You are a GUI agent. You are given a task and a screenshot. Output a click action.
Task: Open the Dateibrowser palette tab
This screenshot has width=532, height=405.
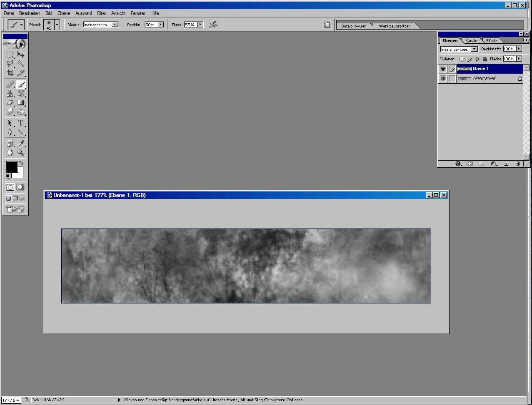353,26
